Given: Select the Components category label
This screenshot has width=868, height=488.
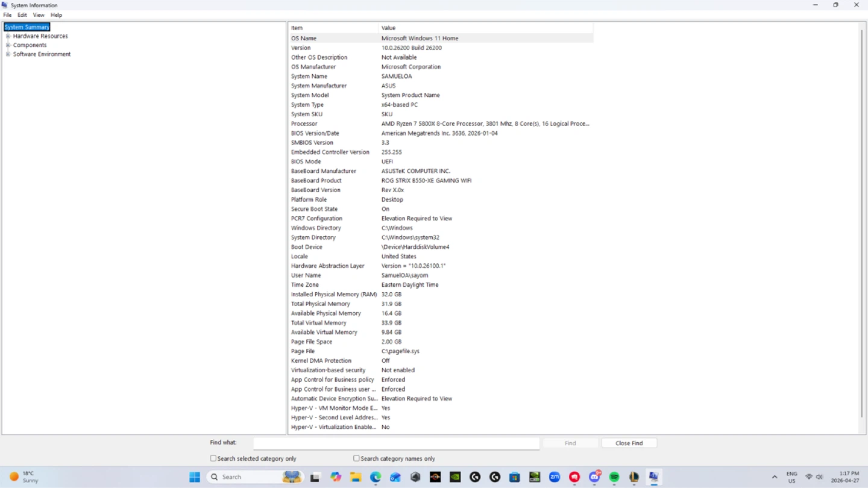Looking at the screenshot, I should coord(30,45).
